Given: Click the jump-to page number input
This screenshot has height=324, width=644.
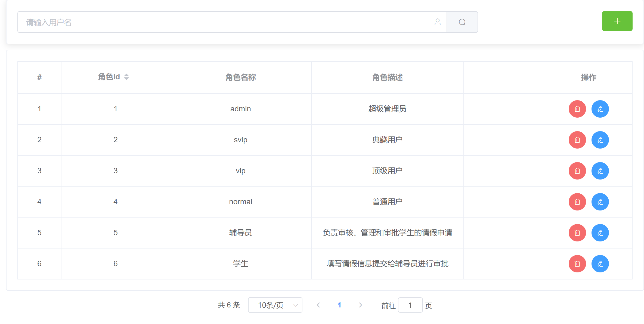Looking at the screenshot, I should pos(410,305).
